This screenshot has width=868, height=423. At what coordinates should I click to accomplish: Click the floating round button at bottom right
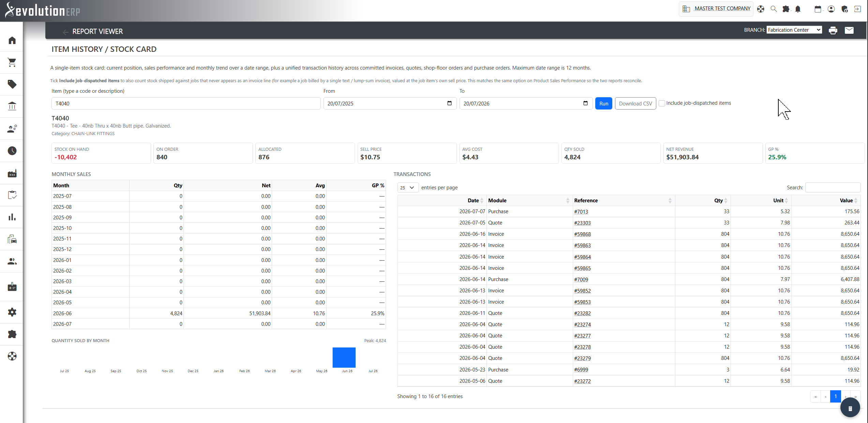point(850,408)
